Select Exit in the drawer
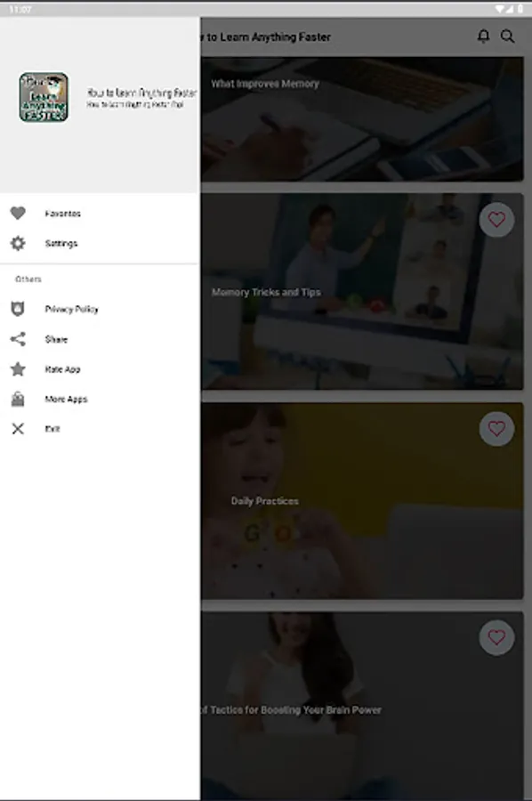Screen dimensions: 532x801 point(100,429)
